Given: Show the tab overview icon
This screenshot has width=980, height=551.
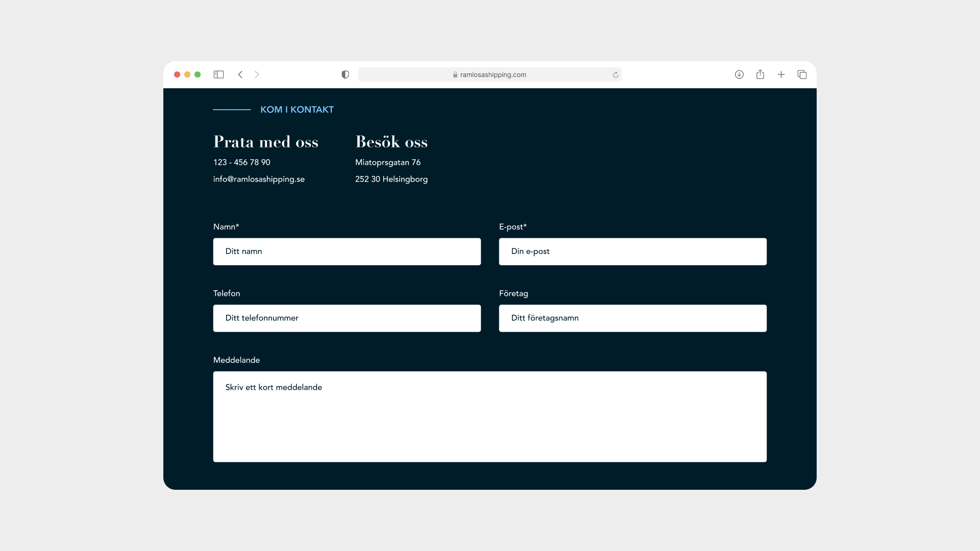Looking at the screenshot, I should 802,74.
